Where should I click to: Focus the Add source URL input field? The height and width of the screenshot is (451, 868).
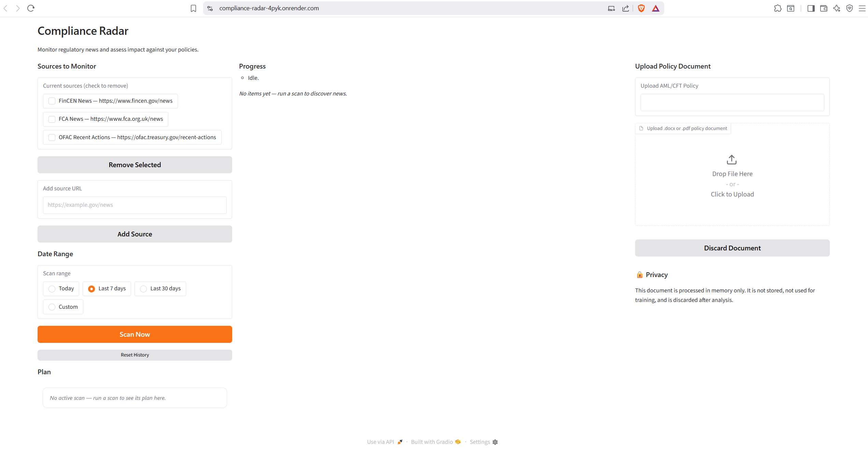click(x=135, y=205)
